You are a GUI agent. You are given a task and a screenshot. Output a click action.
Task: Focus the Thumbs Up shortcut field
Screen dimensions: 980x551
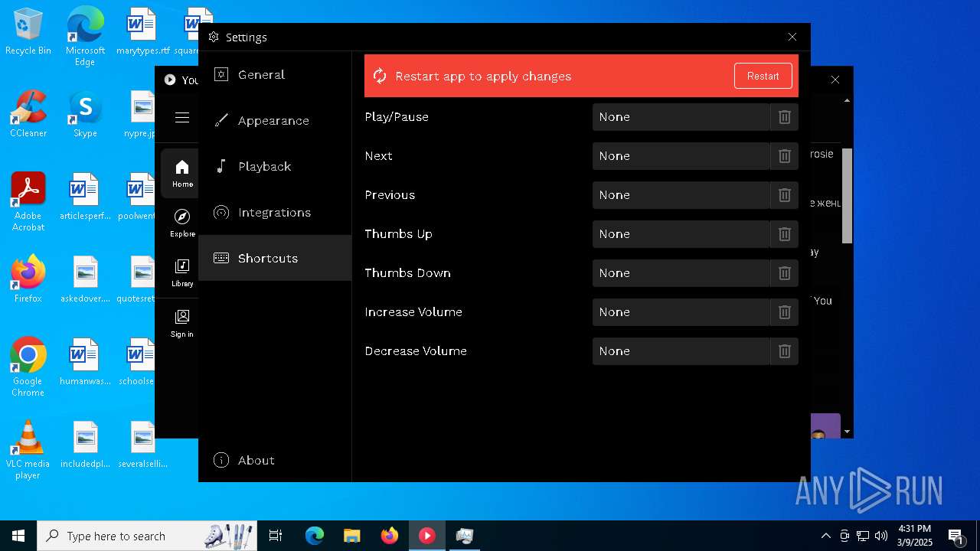(681, 234)
